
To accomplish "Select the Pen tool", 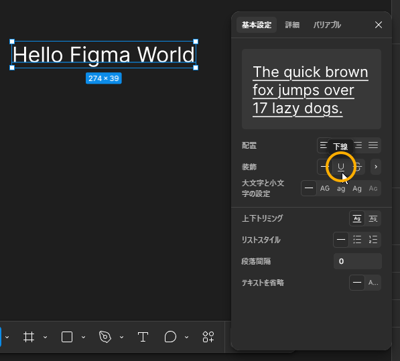I will (105, 337).
